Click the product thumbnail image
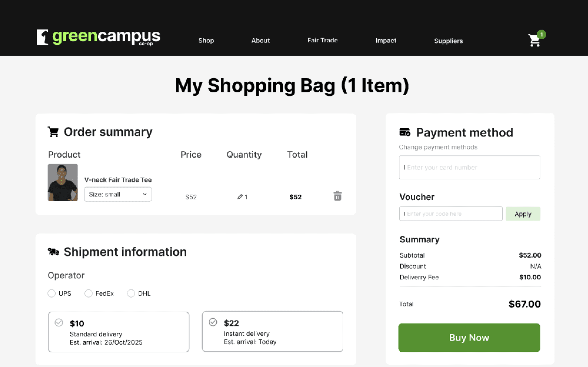 (x=63, y=182)
